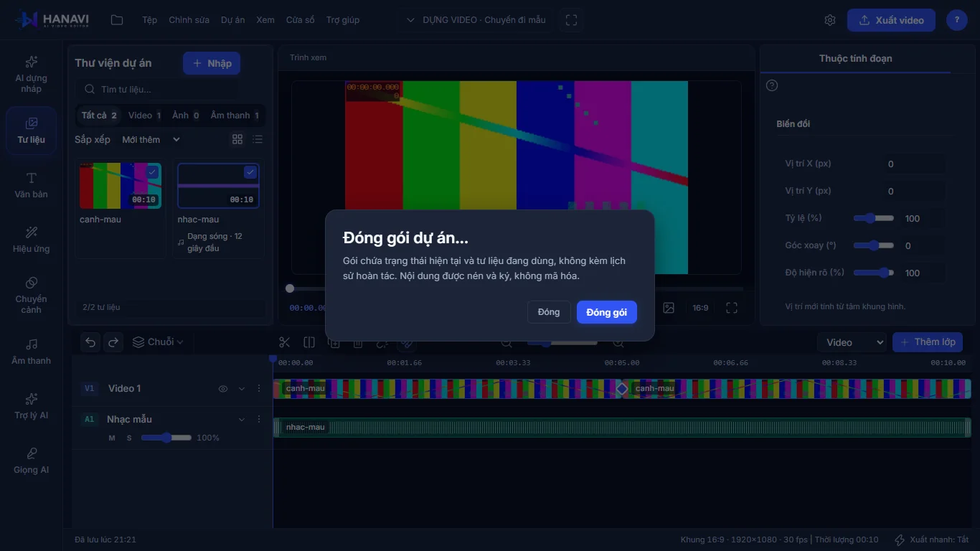Viewport: 980px width, 551px height.
Task: Open the Hiệu ứng effects panel
Action: point(31,240)
